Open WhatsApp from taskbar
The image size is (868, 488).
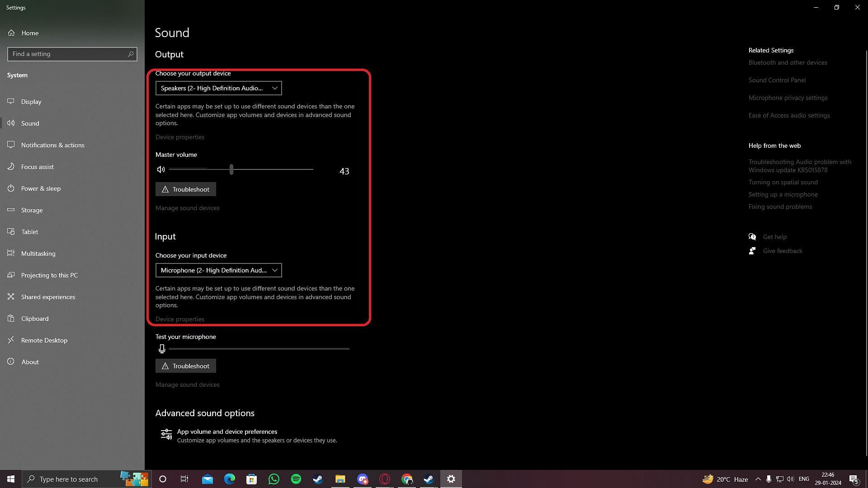click(x=274, y=479)
